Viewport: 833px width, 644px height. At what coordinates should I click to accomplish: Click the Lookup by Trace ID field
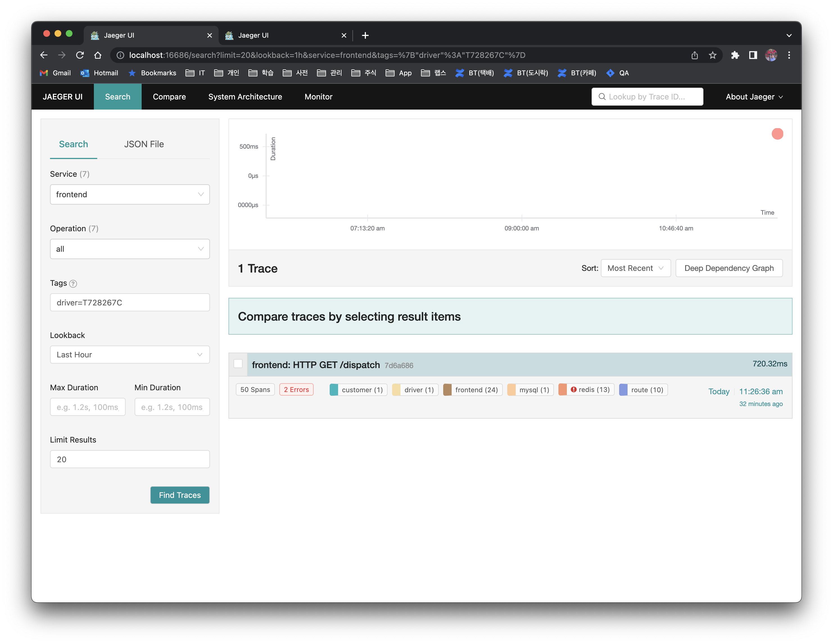coord(647,97)
